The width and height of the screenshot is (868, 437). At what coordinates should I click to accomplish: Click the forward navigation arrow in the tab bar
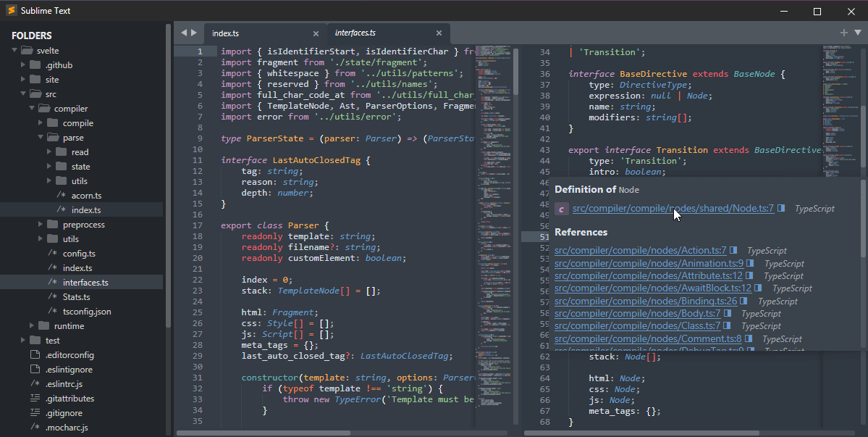pyautogui.click(x=195, y=33)
